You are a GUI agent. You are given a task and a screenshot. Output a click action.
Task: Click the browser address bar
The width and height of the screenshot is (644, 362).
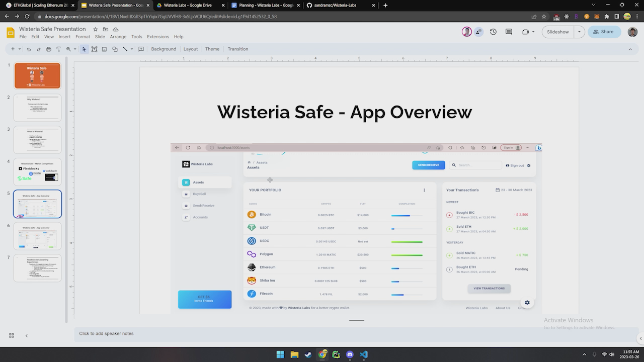click(x=282, y=17)
